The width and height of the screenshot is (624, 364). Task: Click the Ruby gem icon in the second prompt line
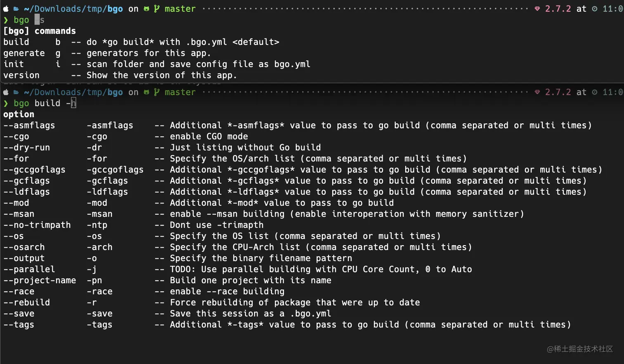point(537,92)
